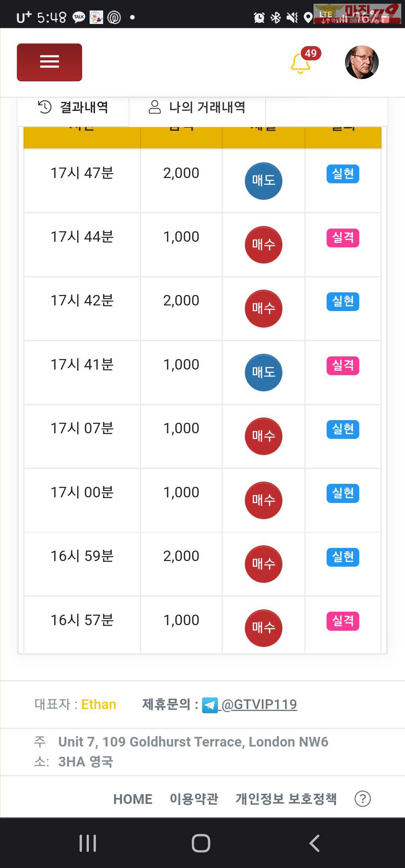Click 실격 badge in 16시 57분 row
The width and height of the screenshot is (405, 868).
343,621
